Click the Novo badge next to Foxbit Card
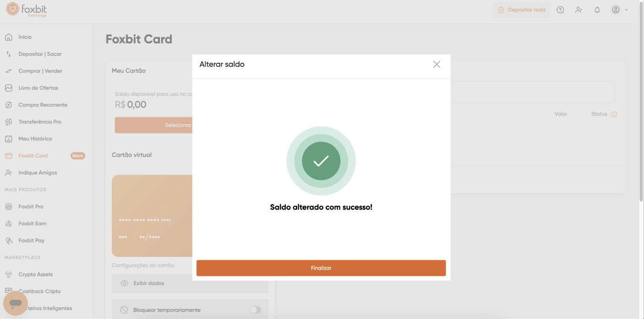Image resolution: width=644 pixels, height=319 pixels. tap(78, 156)
